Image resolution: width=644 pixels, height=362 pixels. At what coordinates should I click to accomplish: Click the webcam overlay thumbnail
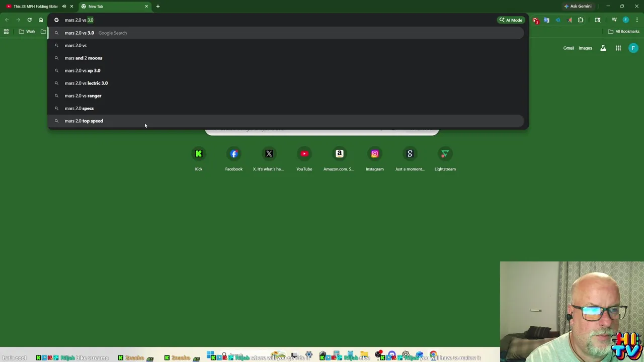572,312
